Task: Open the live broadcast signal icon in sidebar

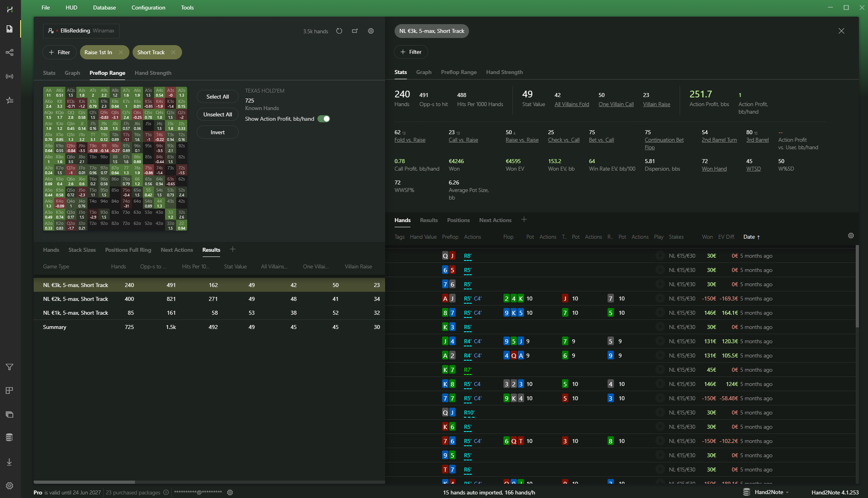Action: (9, 76)
